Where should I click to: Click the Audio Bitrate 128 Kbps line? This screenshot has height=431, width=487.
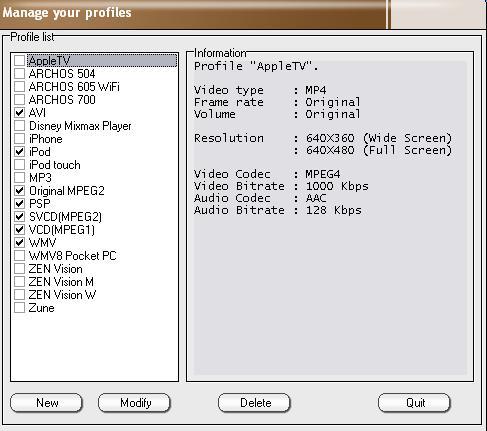(278, 210)
